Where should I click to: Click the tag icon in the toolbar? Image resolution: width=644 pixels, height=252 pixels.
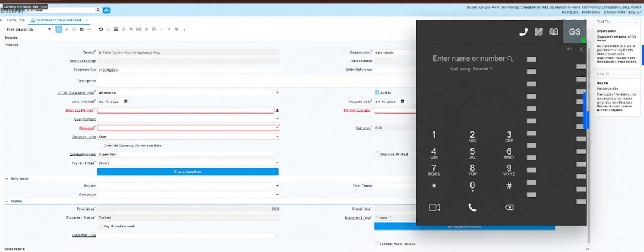pos(177,29)
